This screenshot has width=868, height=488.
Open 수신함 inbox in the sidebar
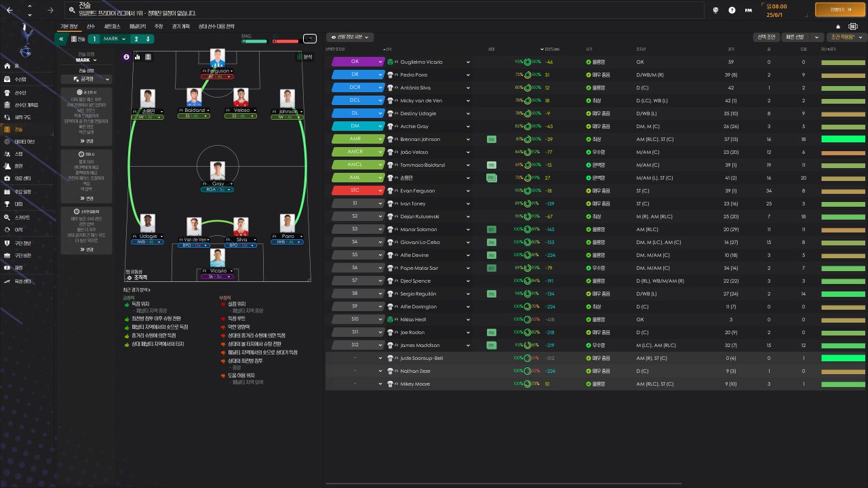pos(21,79)
